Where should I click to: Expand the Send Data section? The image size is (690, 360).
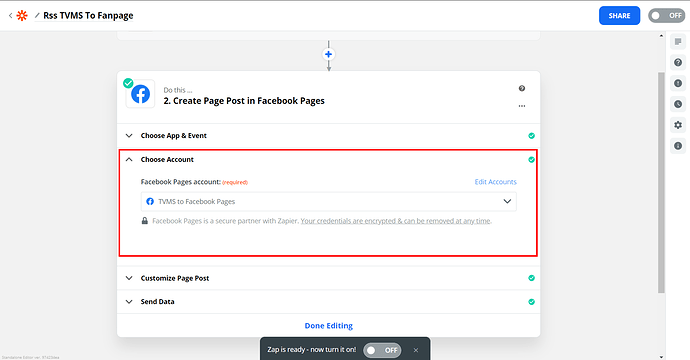[x=328, y=301]
